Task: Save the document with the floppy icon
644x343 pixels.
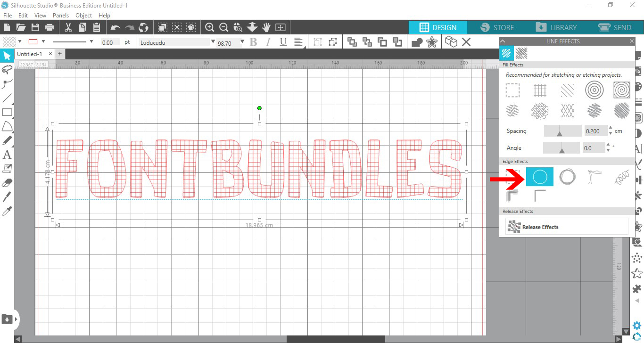Action: tap(35, 27)
